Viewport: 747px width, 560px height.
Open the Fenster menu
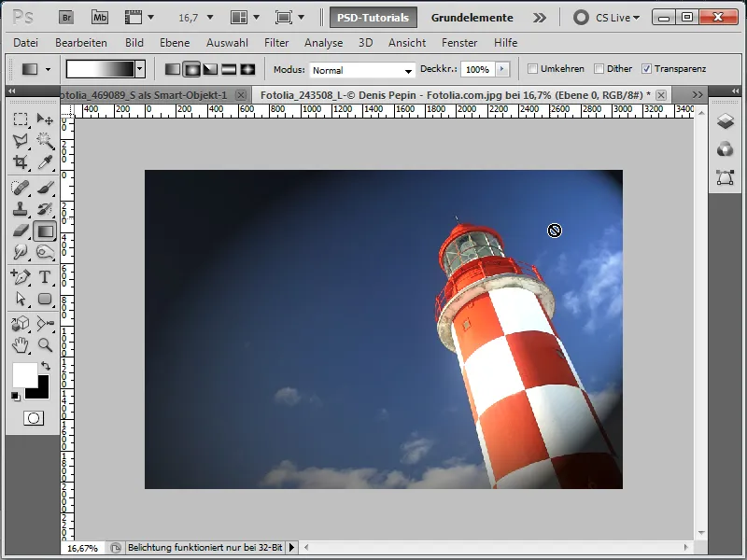(459, 43)
